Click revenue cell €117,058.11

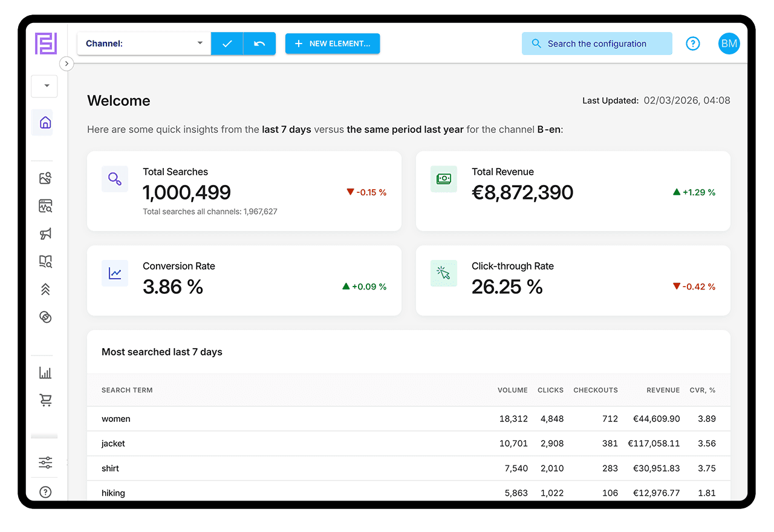(654, 443)
